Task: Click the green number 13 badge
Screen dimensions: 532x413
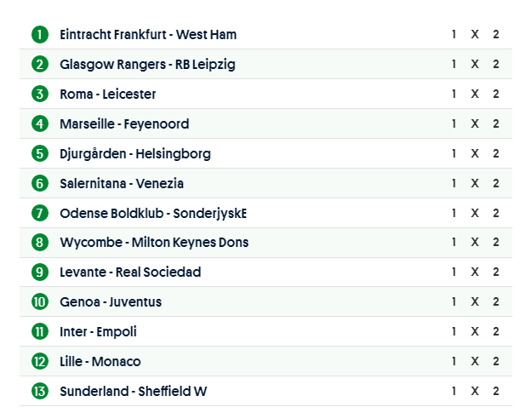Action: pos(40,392)
